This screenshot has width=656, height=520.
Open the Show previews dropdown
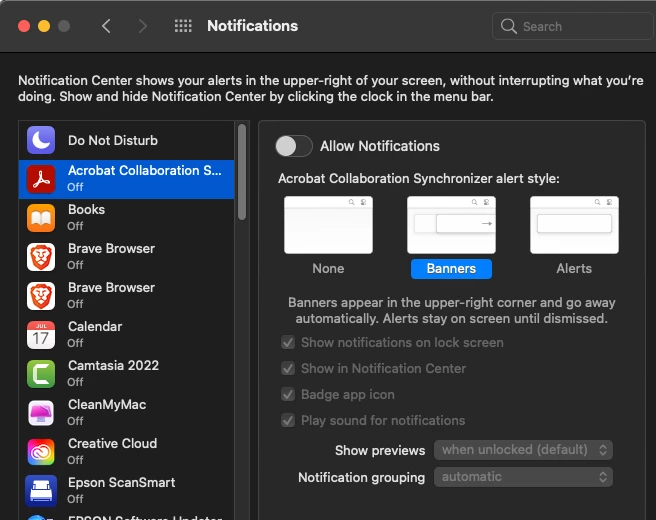coord(523,450)
